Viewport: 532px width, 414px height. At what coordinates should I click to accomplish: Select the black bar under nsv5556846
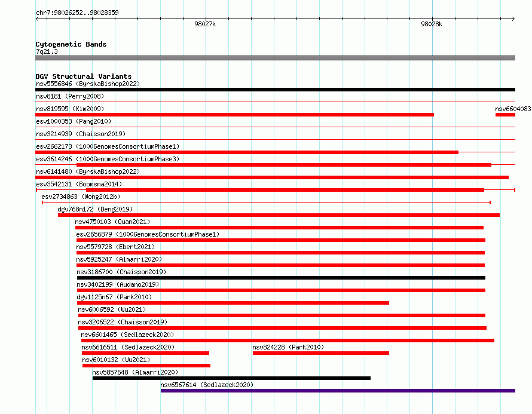(275, 90)
